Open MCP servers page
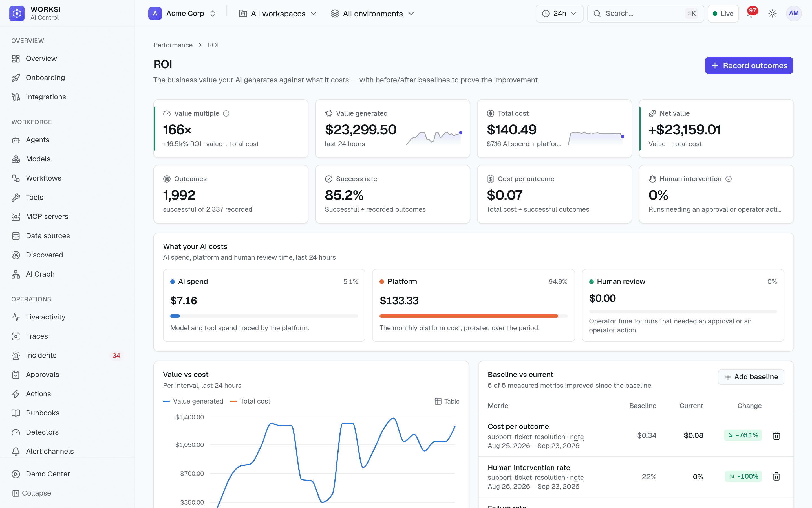 [67, 216]
